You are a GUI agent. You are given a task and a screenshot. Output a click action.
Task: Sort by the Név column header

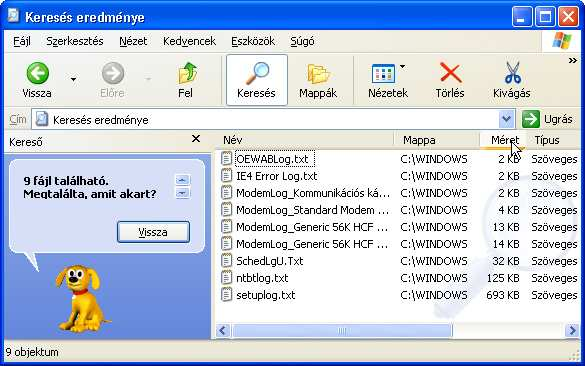(304, 140)
